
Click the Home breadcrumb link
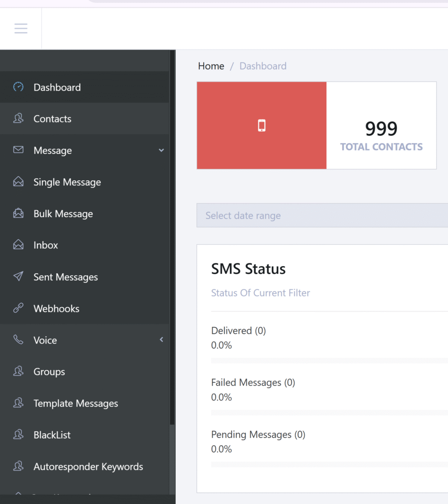(211, 66)
